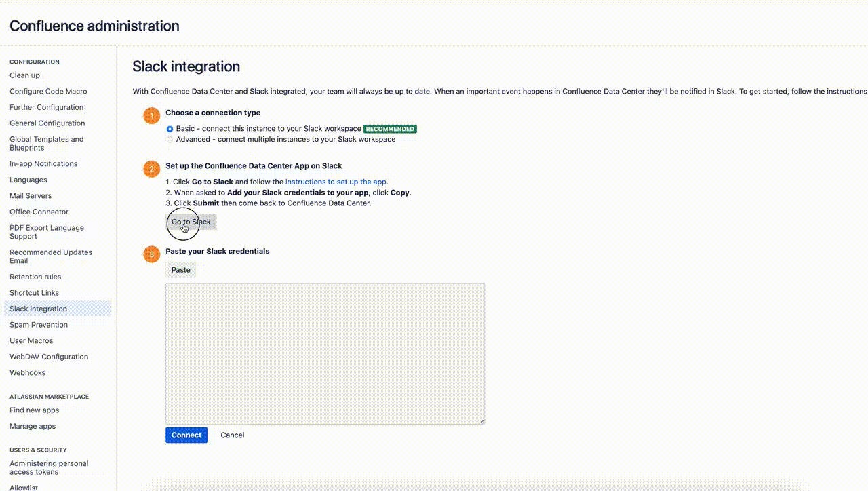Click the RECOMMENDED badge next to Basic
This screenshot has height=491, width=868.
click(390, 129)
